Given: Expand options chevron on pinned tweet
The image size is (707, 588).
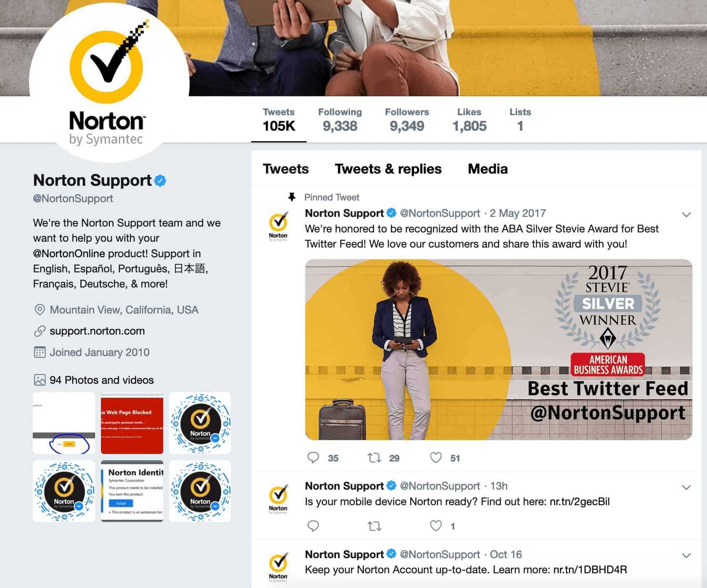Looking at the screenshot, I should pyautogui.click(x=686, y=215).
